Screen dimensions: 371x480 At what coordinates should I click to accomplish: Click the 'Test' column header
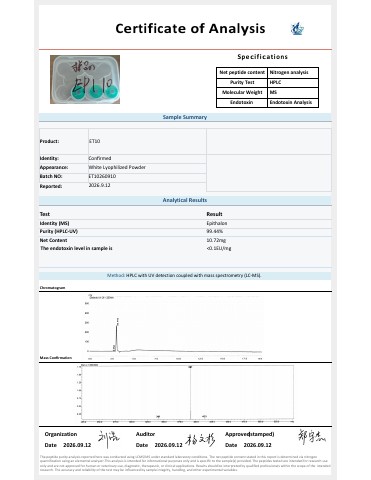[x=45, y=214]
